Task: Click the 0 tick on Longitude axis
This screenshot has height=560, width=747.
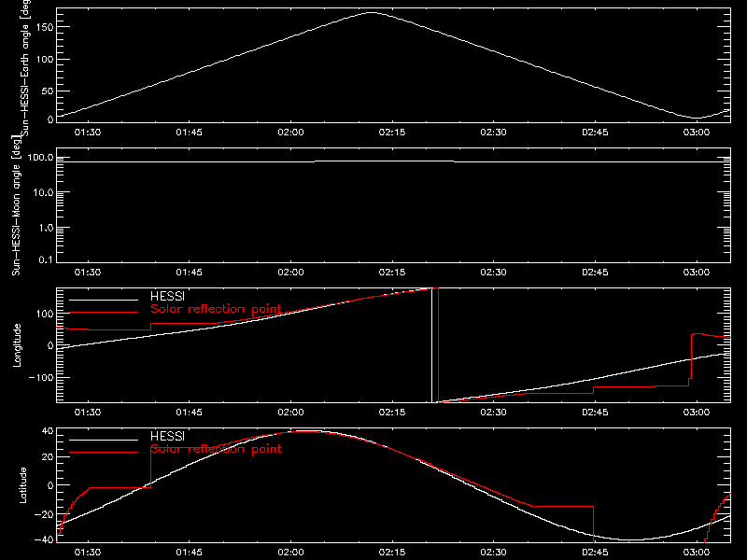Action: [x=50, y=345]
